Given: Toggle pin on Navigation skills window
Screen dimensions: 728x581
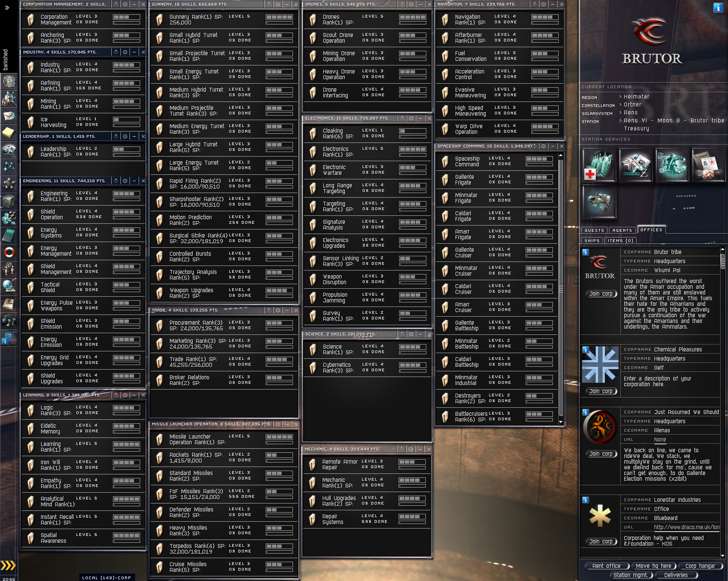Looking at the screenshot, I should [x=544, y=4].
